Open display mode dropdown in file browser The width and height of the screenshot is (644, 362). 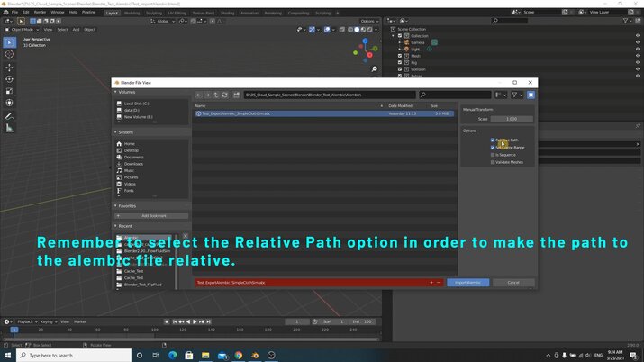click(x=501, y=95)
